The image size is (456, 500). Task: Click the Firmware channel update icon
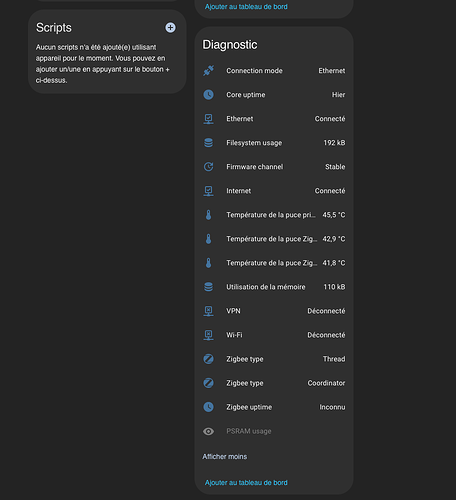208,167
